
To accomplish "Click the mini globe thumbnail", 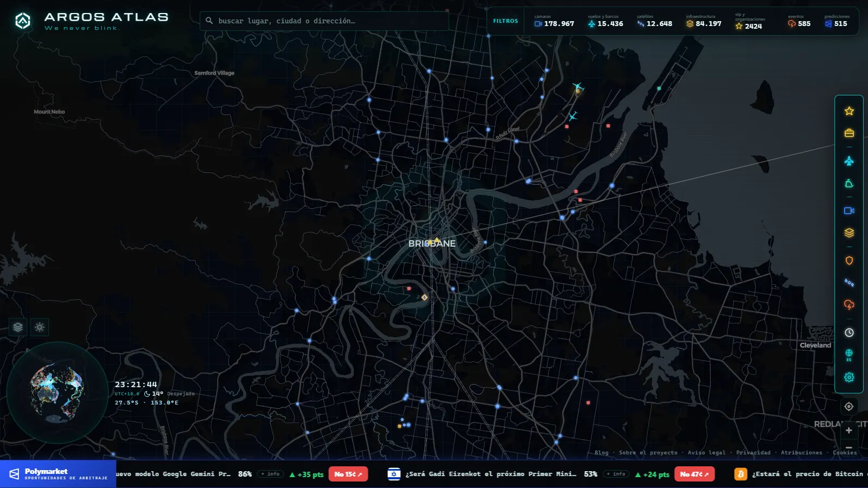I will (x=57, y=393).
